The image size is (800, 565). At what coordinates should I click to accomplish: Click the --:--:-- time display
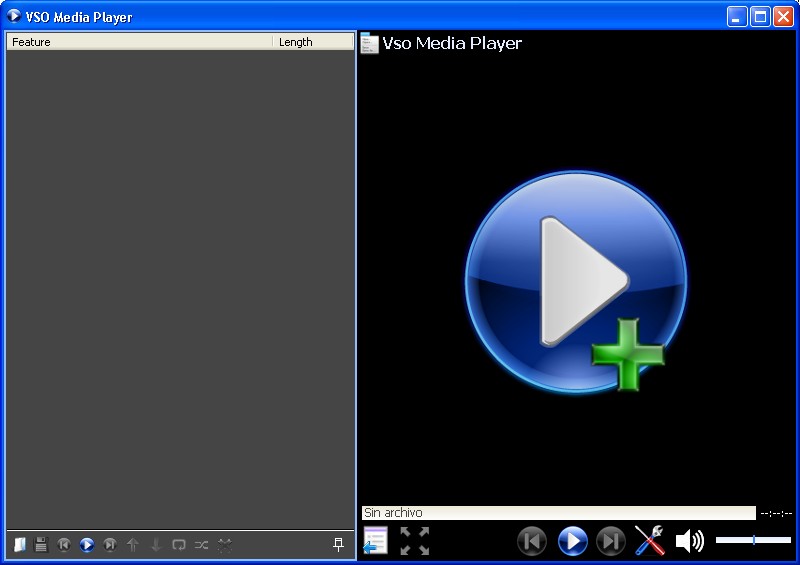[x=776, y=513]
